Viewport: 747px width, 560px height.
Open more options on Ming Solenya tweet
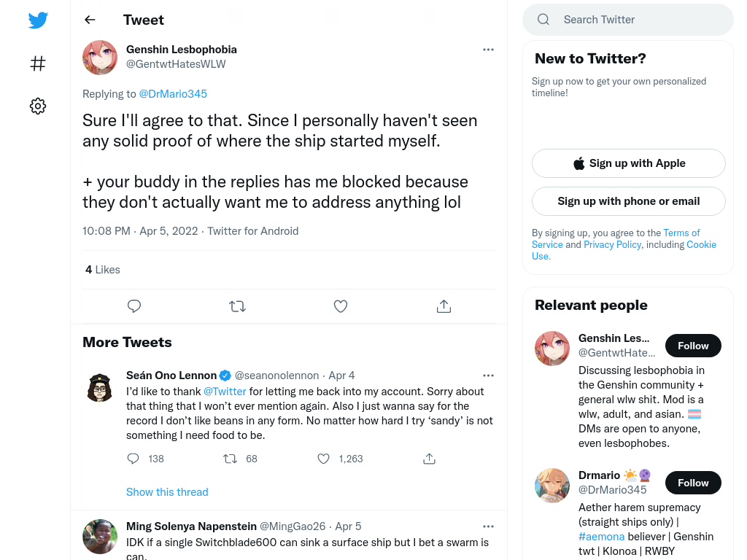tap(488, 526)
